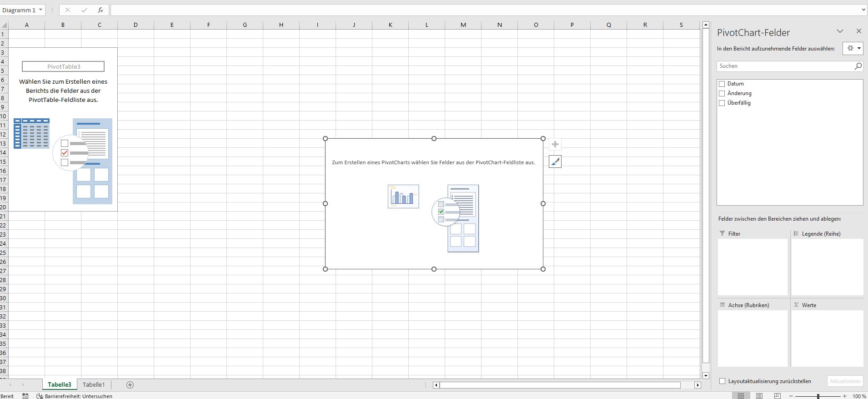
Task: Open Chart Styles paintbrush button
Action: click(x=555, y=162)
